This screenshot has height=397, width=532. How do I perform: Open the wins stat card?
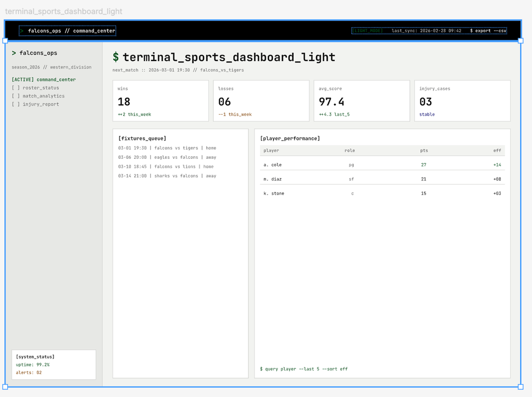[x=161, y=101]
